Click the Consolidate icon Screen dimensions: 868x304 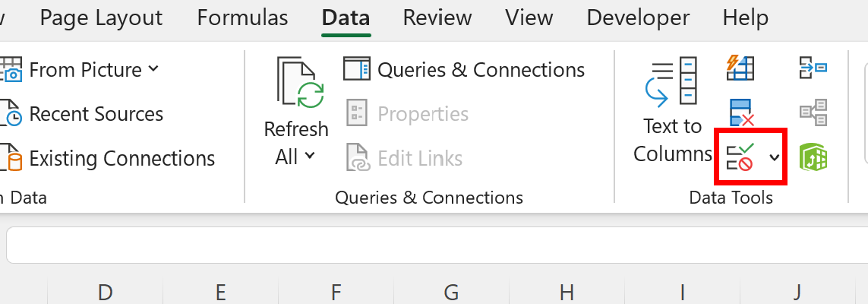[x=813, y=68]
